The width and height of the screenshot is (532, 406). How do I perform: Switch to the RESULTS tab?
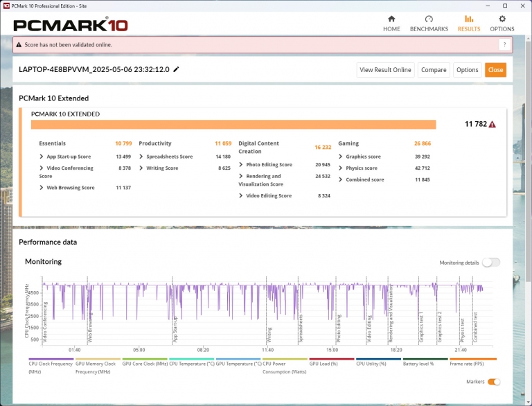(x=469, y=24)
